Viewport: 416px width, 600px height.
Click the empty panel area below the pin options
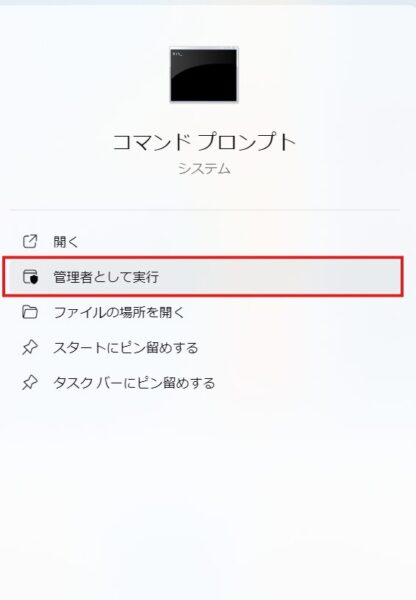click(207, 497)
